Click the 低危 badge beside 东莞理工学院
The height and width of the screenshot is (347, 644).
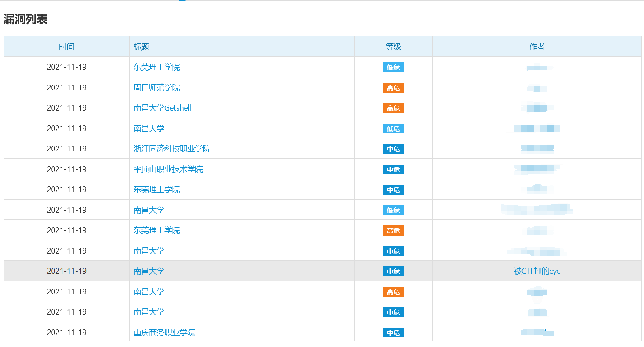[x=393, y=67]
